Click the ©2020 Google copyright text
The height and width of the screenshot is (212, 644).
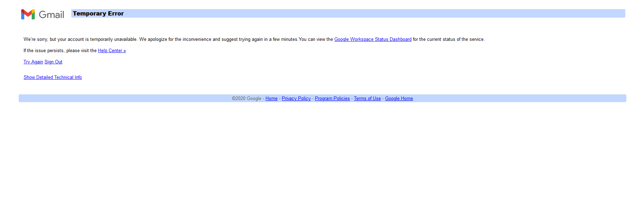pyautogui.click(x=247, y=99)
